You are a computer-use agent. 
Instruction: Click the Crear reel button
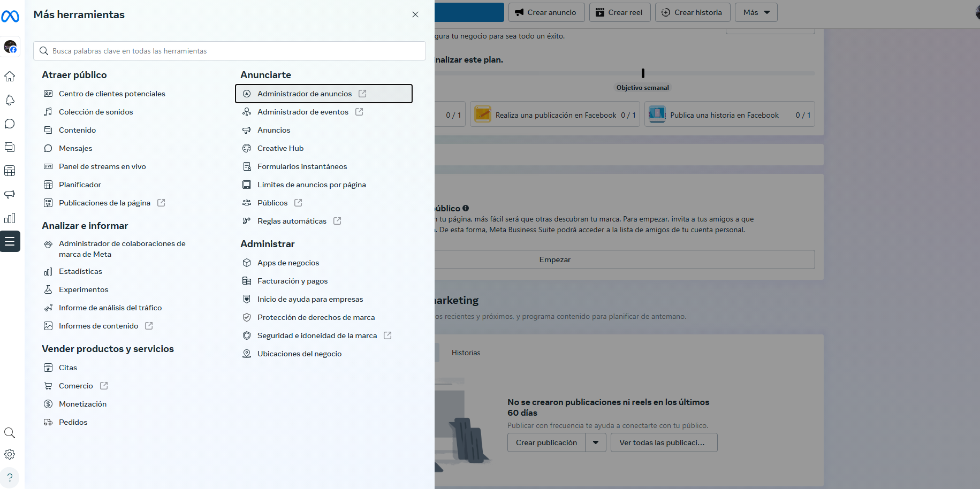(620, 12)
